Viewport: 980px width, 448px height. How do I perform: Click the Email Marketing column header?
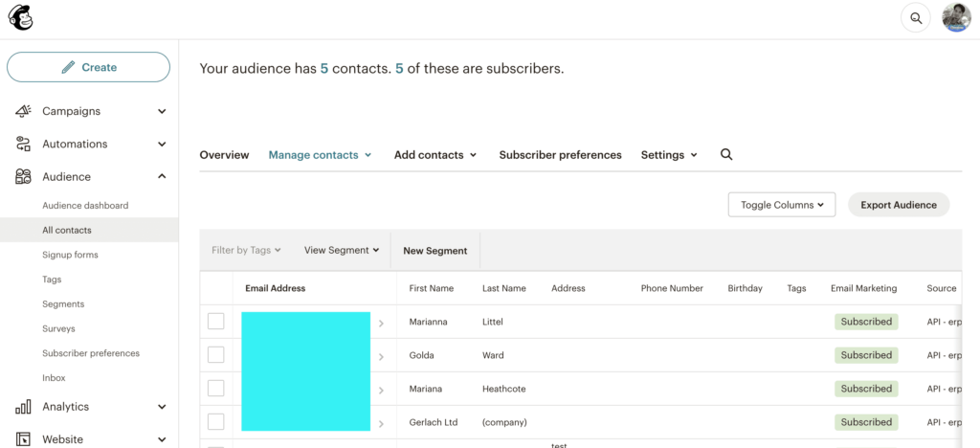[x=864, y=288]
